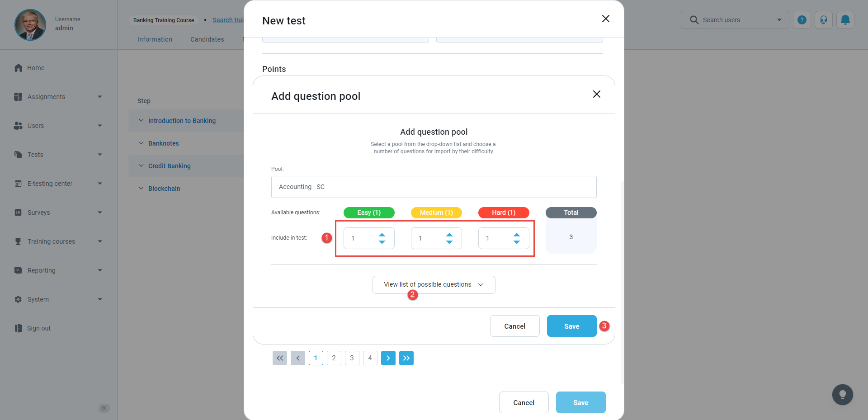Image resolution: width=868 pixels, height=420 pixels.
Task: Decrease the Medium question count
Action: coord(449,242)
